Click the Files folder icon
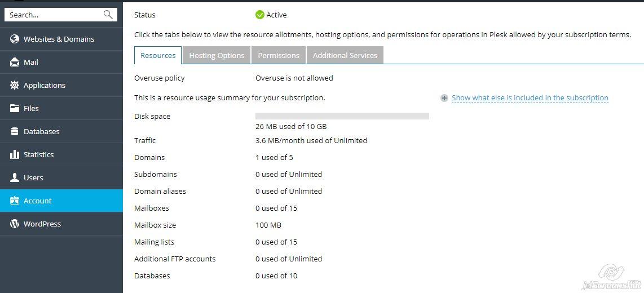The height and width of the screenshot is (293, 644). point(15,108)
